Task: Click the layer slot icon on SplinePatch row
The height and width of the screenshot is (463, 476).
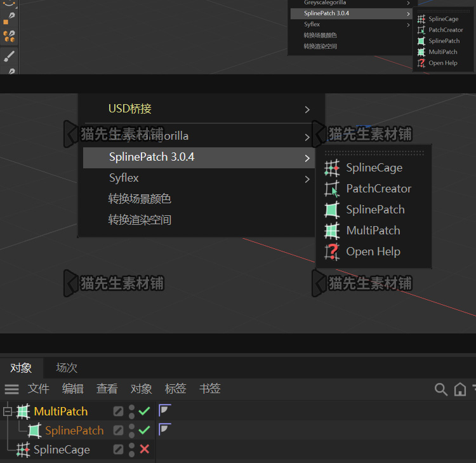Action: 119,430
